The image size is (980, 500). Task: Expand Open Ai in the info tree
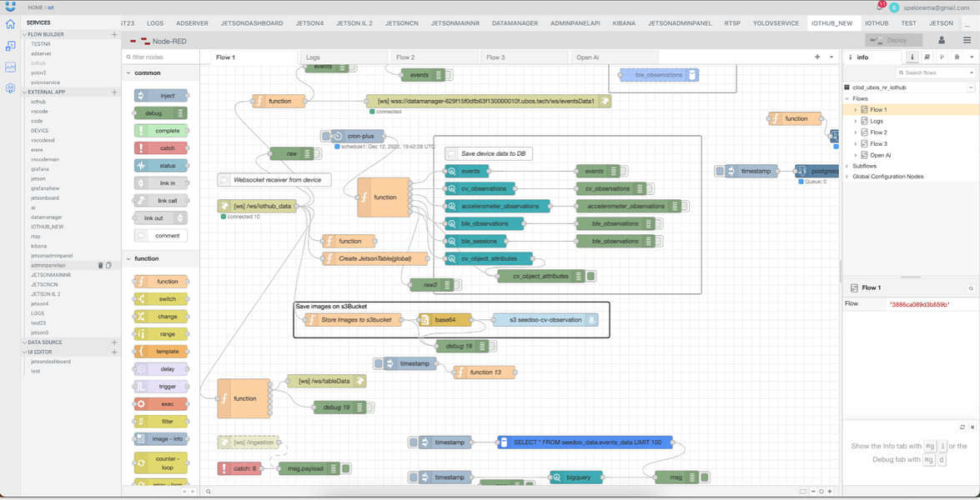[x=856, y=155]
